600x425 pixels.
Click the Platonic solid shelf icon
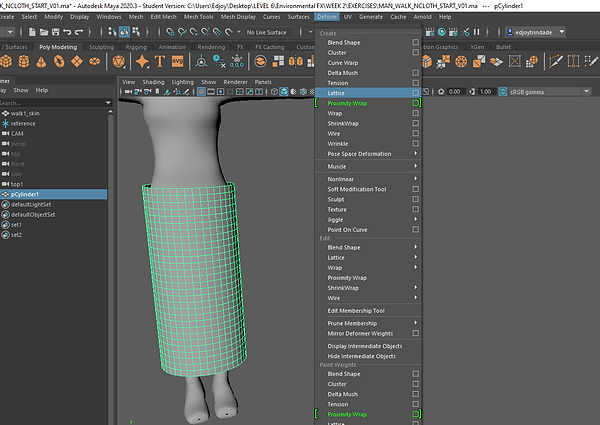click(x=119, y=61)
